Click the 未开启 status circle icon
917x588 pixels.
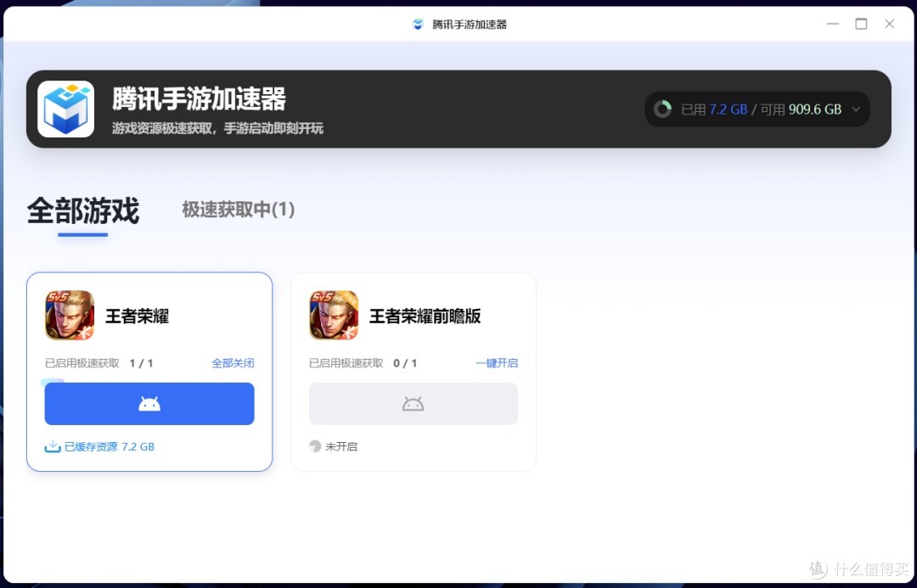click(315, 446)
